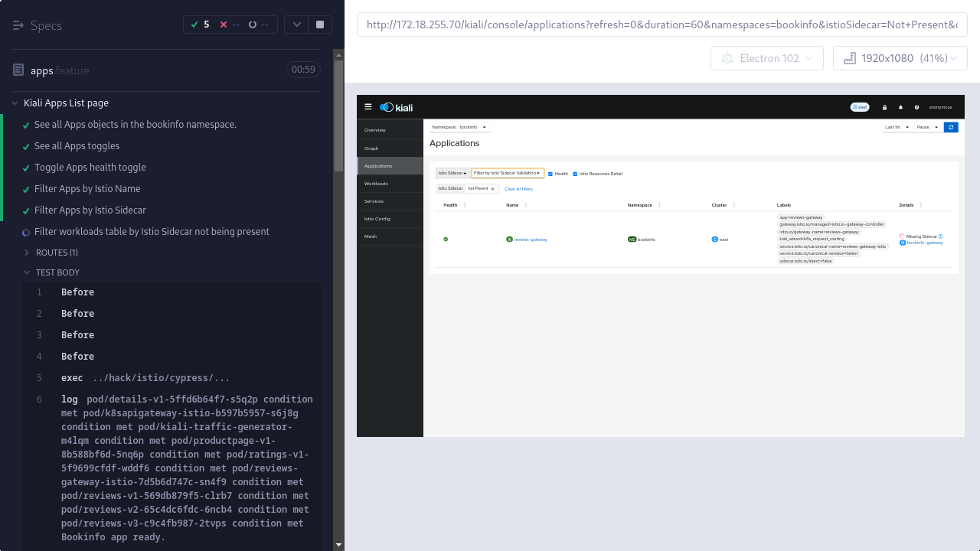
Task: Click the Kiali hamburger menu icon
Action: [x=368, y=107]
